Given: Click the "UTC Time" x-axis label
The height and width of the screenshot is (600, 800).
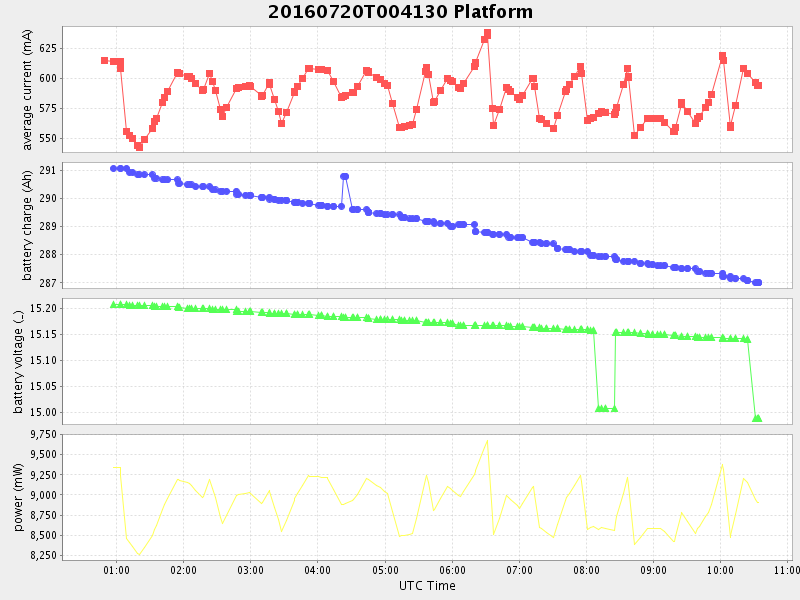Looking at the screenshot, I should pyautogui.click(x=427, y=585).
